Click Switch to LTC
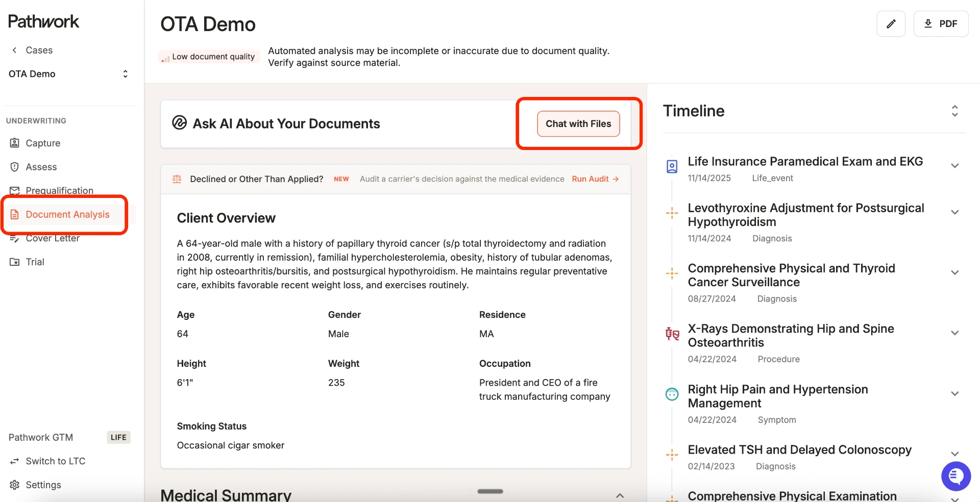The image size is (980, 502). 56,461
